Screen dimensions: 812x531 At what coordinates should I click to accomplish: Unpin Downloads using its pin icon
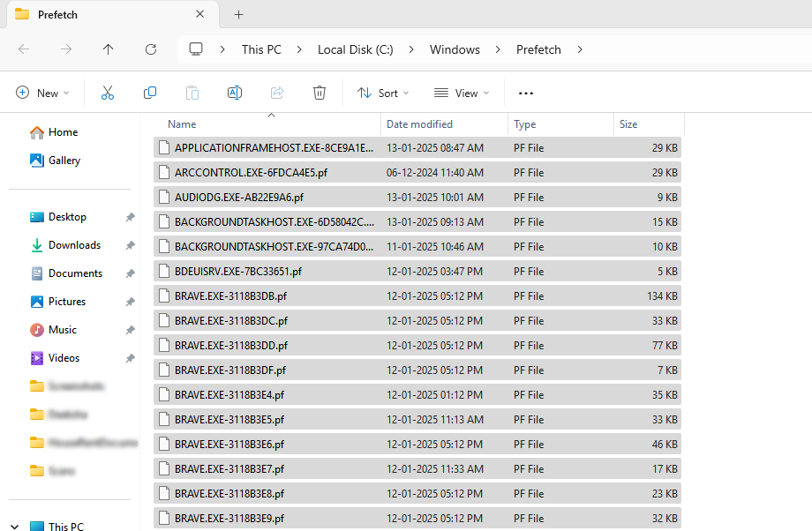(130, 245)
